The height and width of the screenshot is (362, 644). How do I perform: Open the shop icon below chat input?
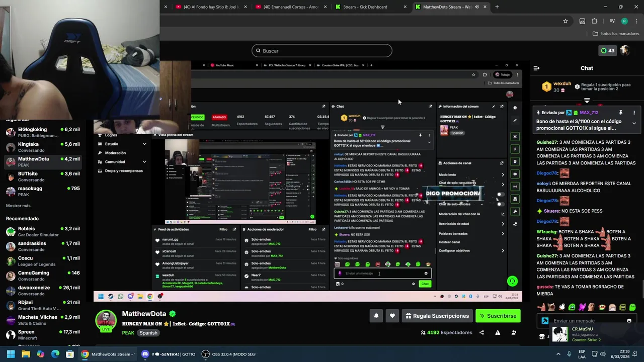click(542, 336)
